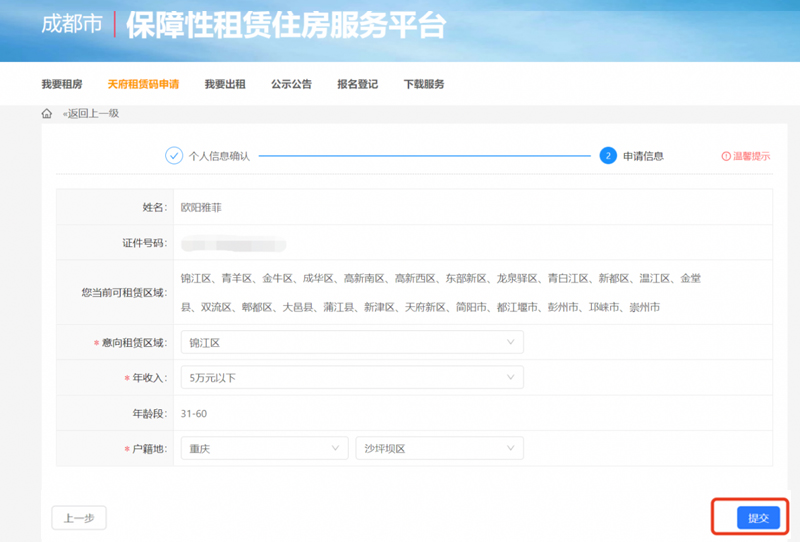Open the 意向租赁区域 dropdown showing 锦江区

click(x=352, y=342)
